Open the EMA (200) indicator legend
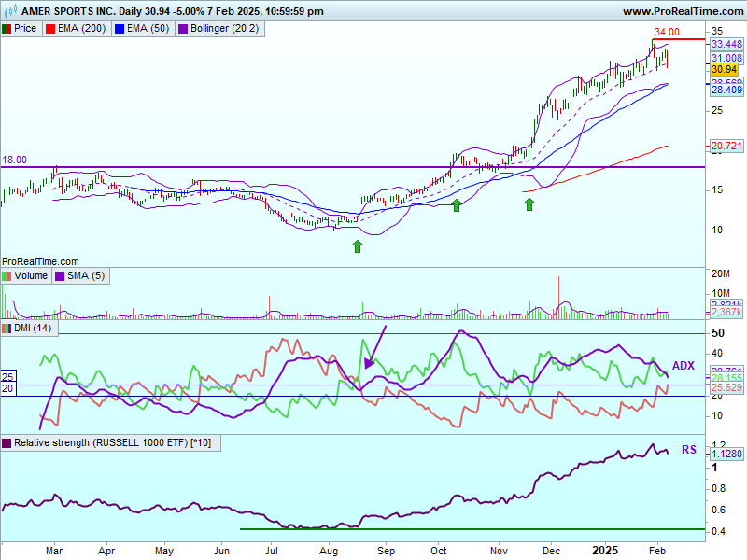This screenshot has height=560, width=747. (x=77, y=29)
